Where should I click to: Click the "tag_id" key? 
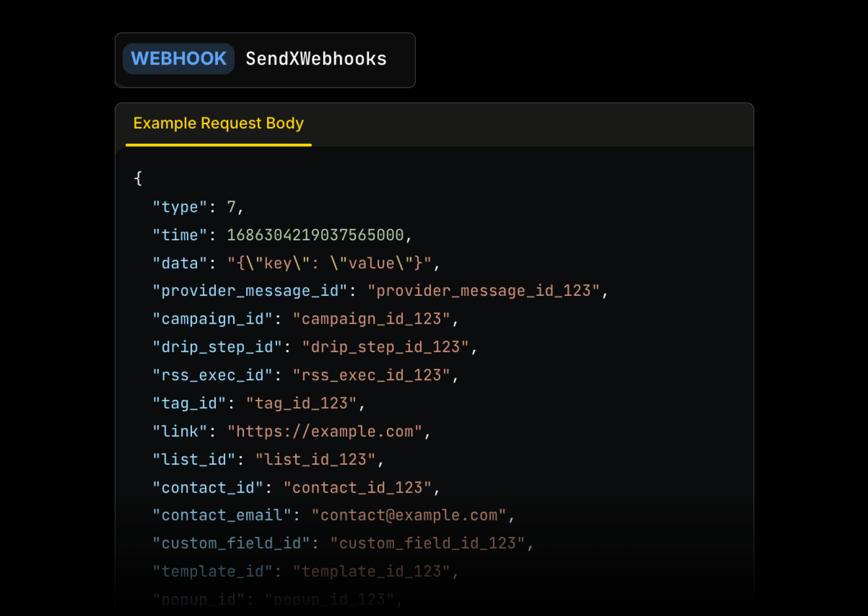[x=189, y=403]
